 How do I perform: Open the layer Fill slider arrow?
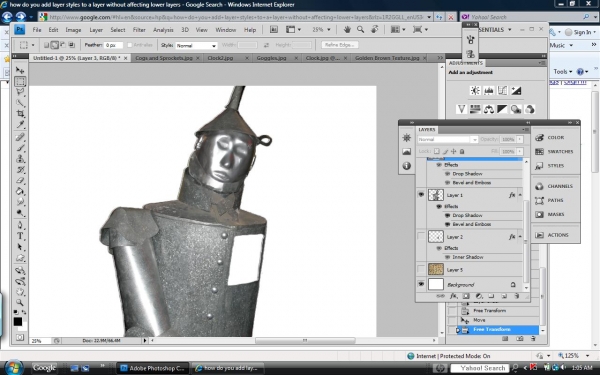[520, 152]
